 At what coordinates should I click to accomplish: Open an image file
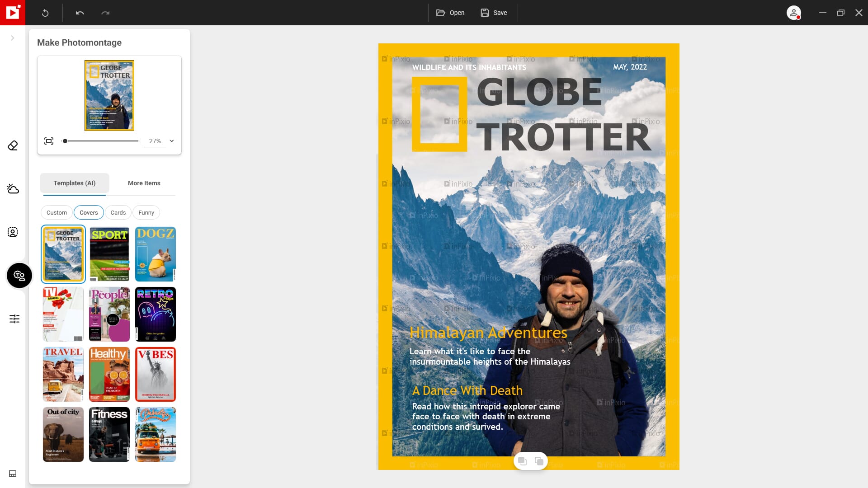coord(450,13)
